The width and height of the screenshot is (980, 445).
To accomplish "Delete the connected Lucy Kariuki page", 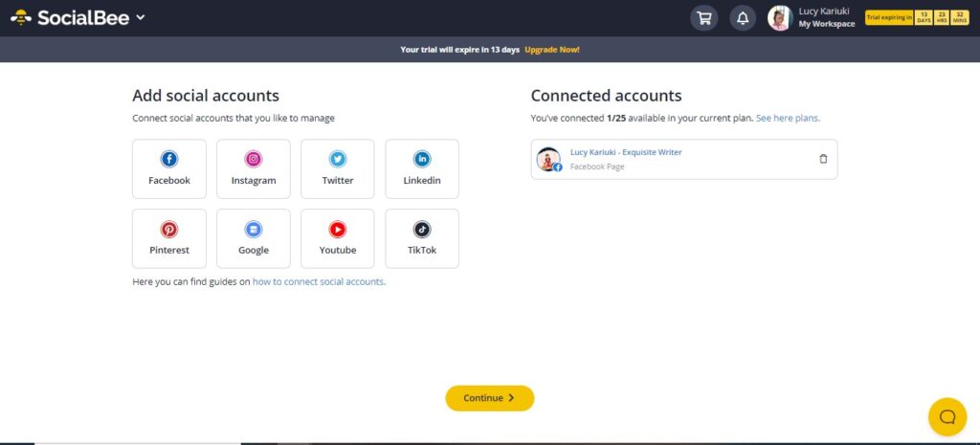I will pos(823,159).
